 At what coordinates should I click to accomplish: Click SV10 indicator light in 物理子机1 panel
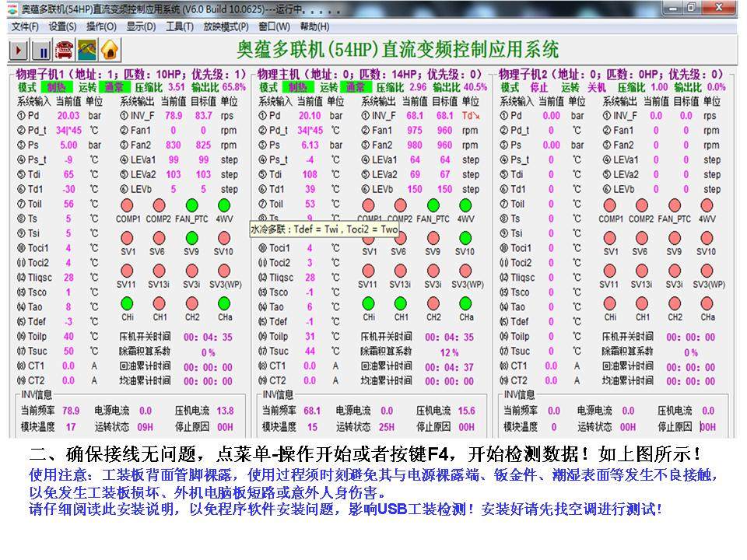point(224,238)
